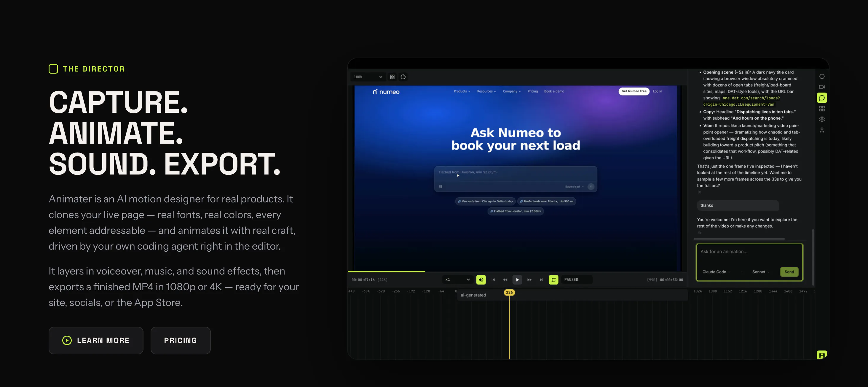Open the Pricing nav item in preview

[x=532, y=91]
